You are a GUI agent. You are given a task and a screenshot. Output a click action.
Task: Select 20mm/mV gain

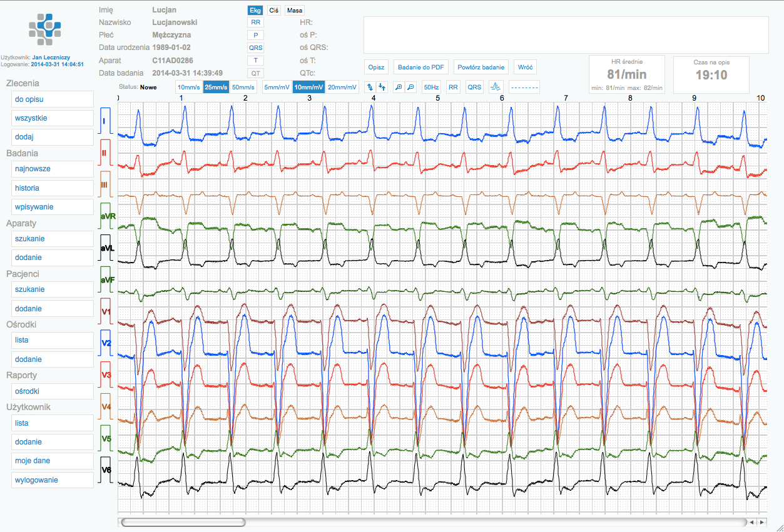click(x=342, y=88)
